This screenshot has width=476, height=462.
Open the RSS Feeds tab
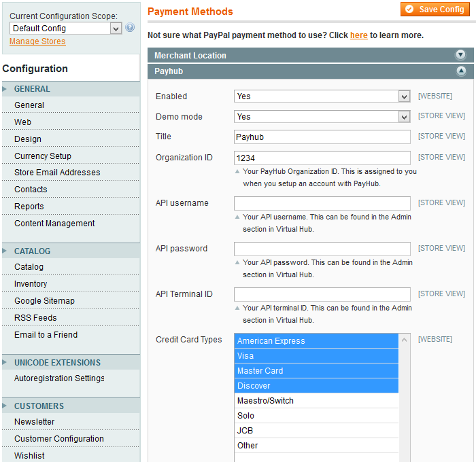pyautogui.click(x=35, y=317)
